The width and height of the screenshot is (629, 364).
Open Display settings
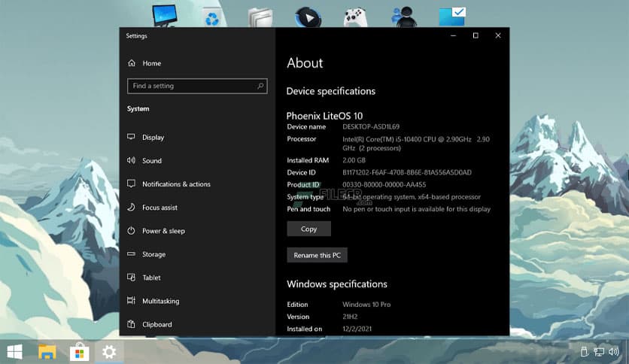(x=153, y=137)
